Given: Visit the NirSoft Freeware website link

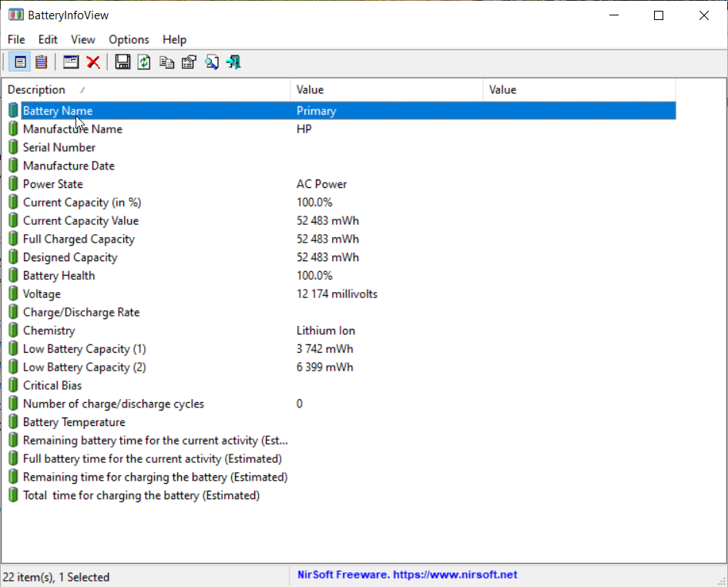Looking at the screenshot, I should pyautogui.click(x=408, y=575).
